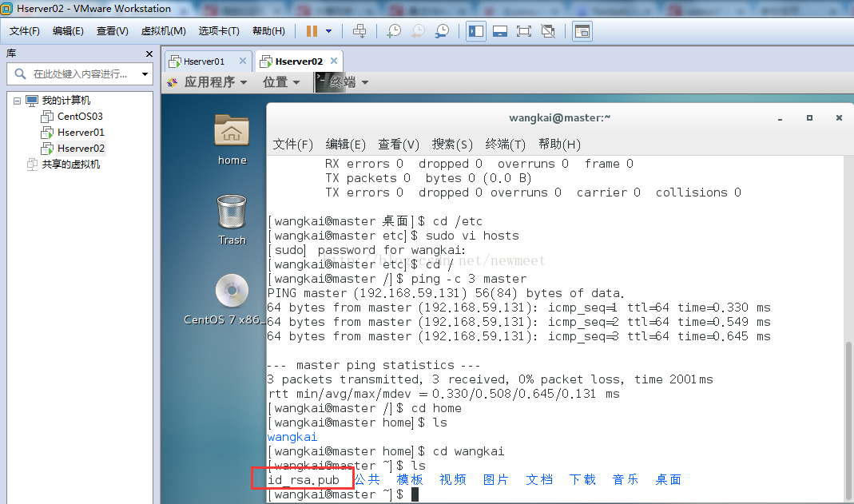Click the 视频 directory name in terminal

pos(453,479)
